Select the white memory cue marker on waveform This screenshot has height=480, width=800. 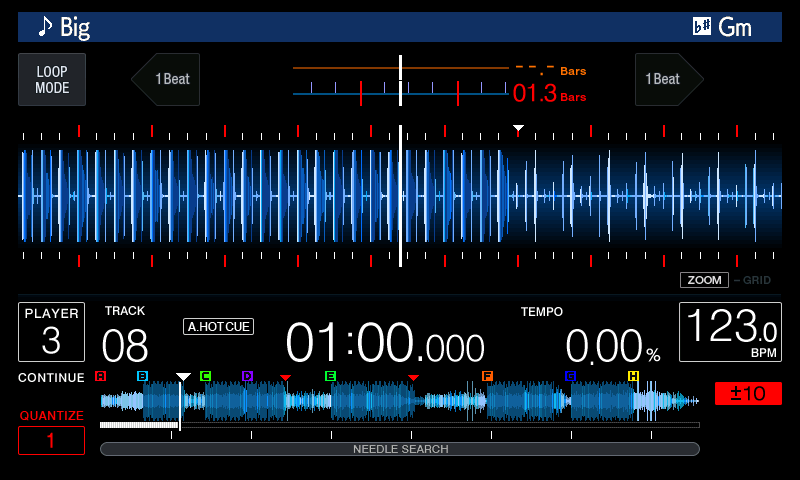pos(518,129)
